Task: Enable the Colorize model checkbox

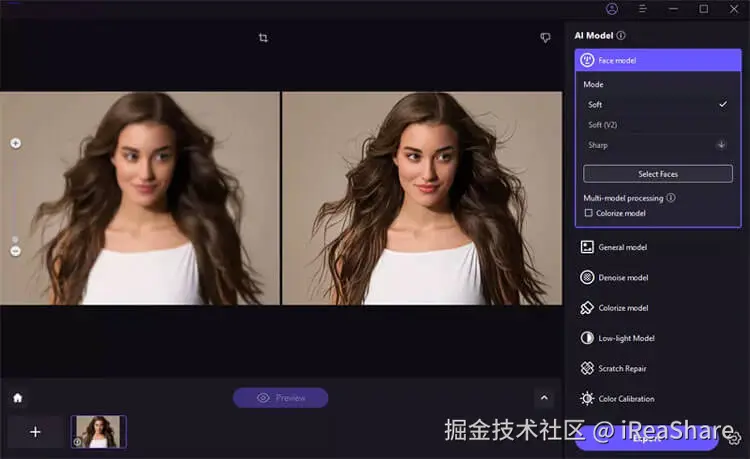Action: coord(588,213)
